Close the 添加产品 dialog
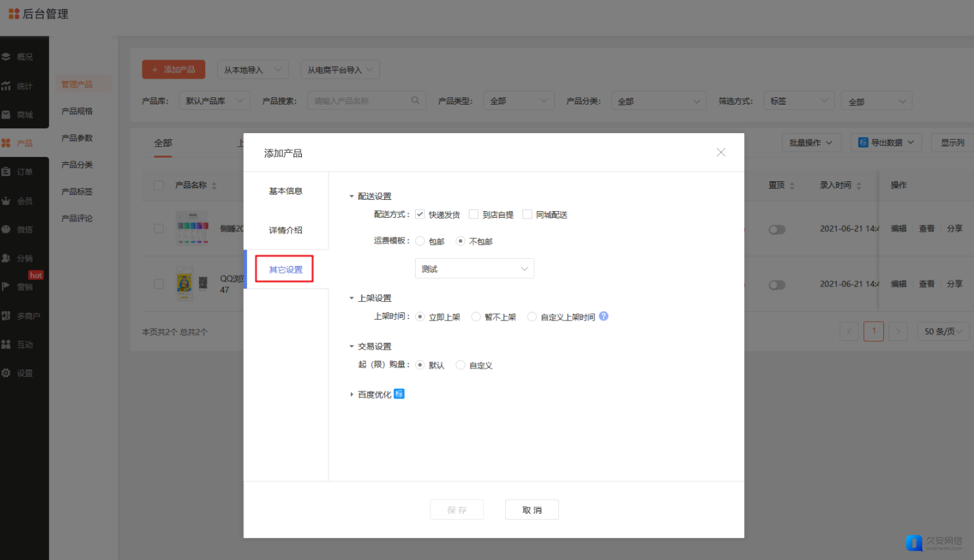The height and width of the screenshot is (560, 974). point(721,152)
